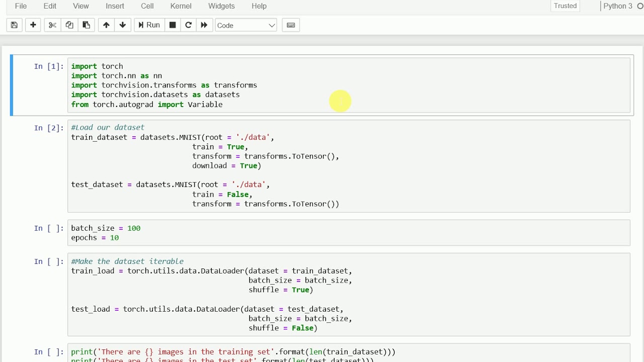
Task: Click the In [2]: cell prompt
Action: coord(49,128)
